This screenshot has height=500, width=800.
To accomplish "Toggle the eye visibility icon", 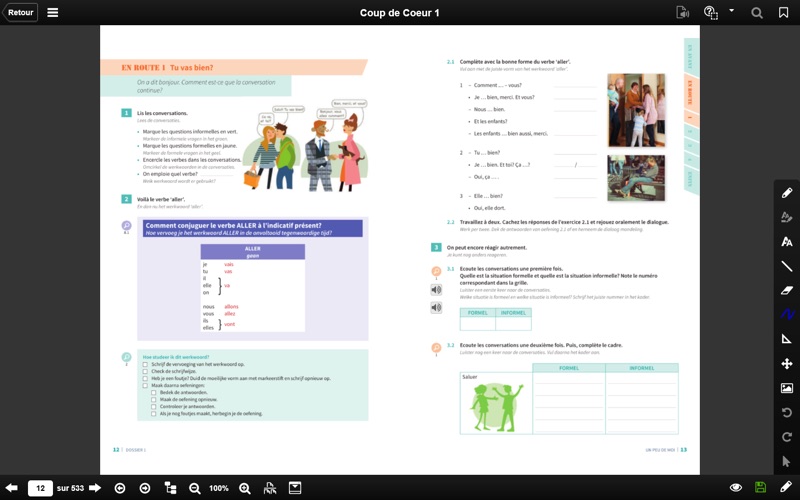I will pos(735,487).
